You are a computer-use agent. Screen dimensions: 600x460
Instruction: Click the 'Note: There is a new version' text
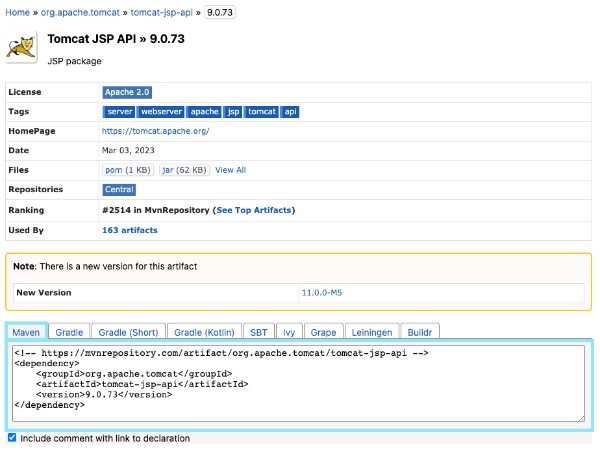105,266
